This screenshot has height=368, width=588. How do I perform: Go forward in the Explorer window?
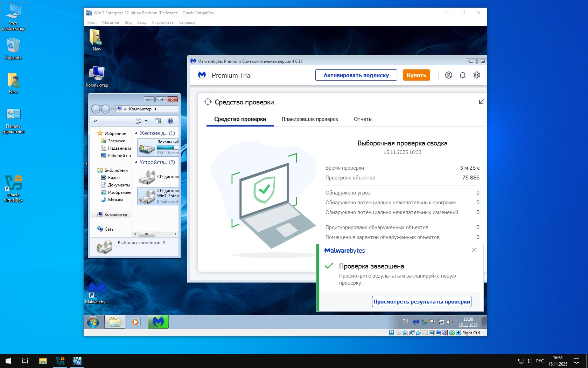pyautogui.click(x=105, y=109)
